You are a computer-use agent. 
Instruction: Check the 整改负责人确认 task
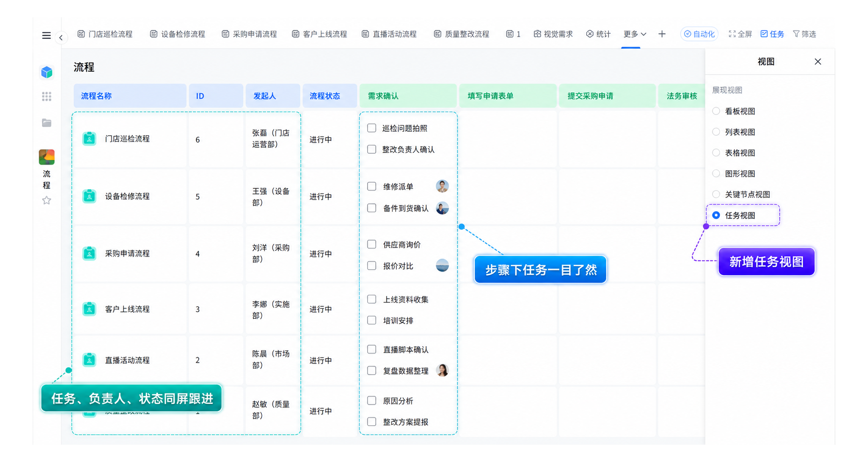coord(372,149)
